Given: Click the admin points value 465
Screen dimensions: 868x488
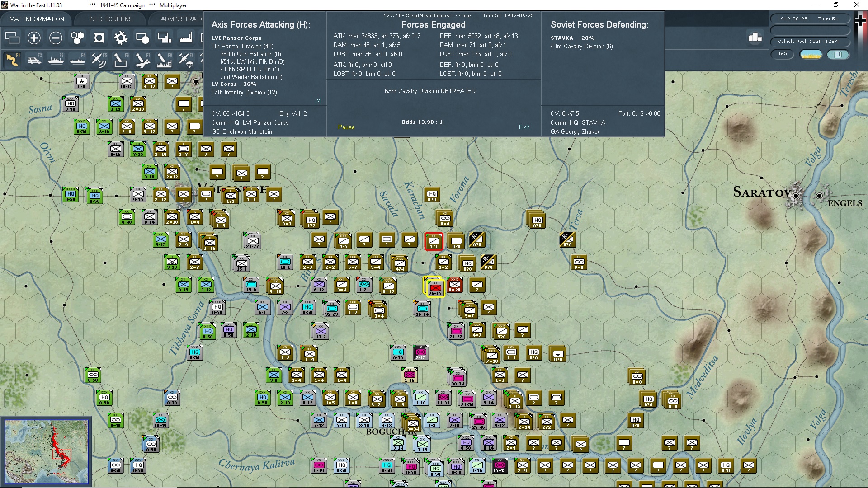Looking at the screenshot, I should [x=782, y=54].
